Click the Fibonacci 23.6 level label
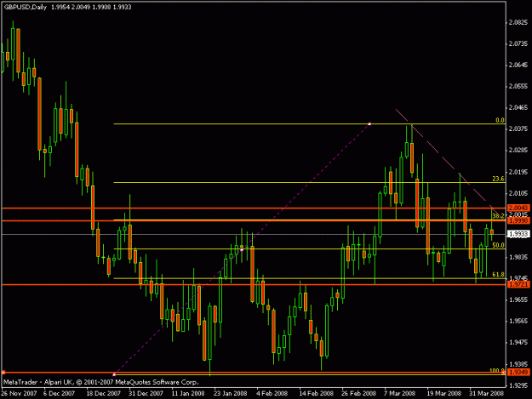 click(x=498, y=179)
